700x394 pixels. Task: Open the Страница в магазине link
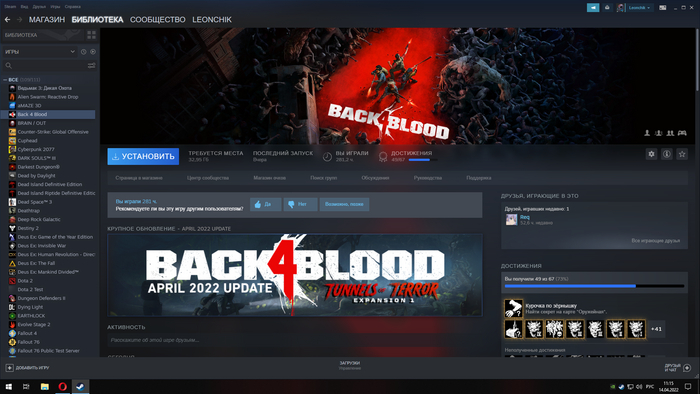tap(139, 178)
